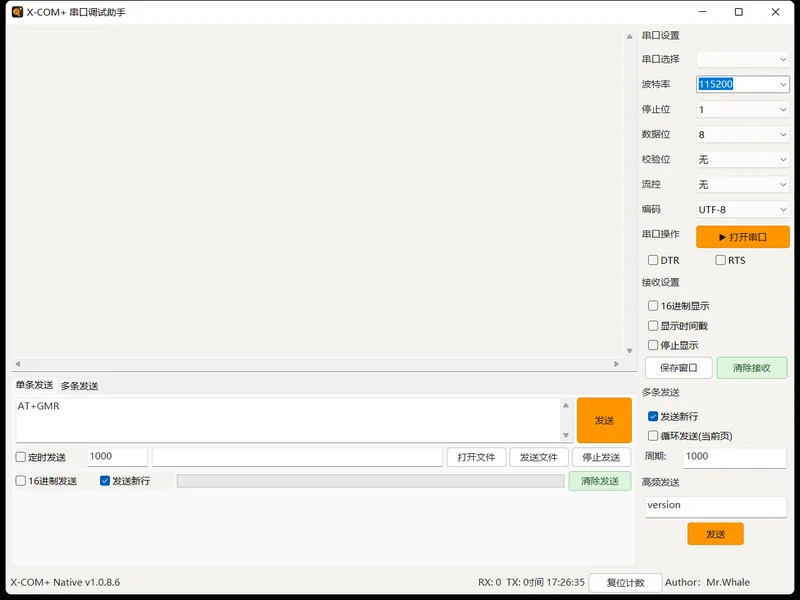The image size is (800, 600).
Task: Switch to the 多条发送 tab
Action: (79, 386)
